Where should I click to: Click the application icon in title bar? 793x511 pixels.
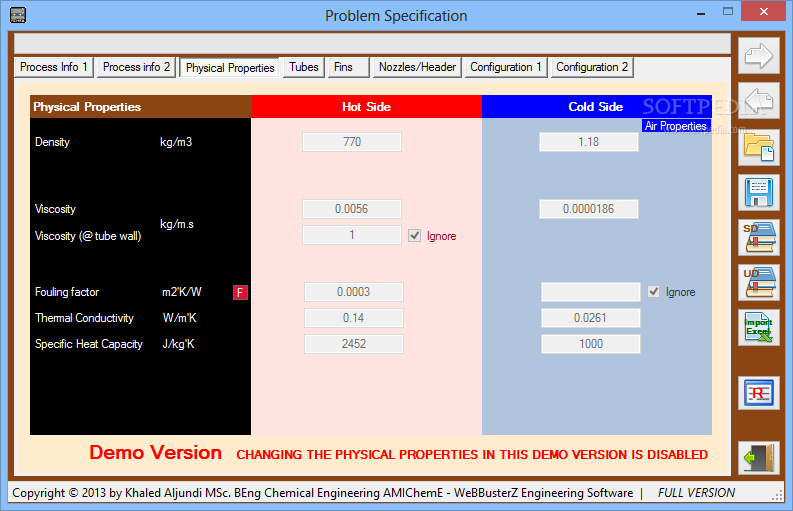coord(18,15)
